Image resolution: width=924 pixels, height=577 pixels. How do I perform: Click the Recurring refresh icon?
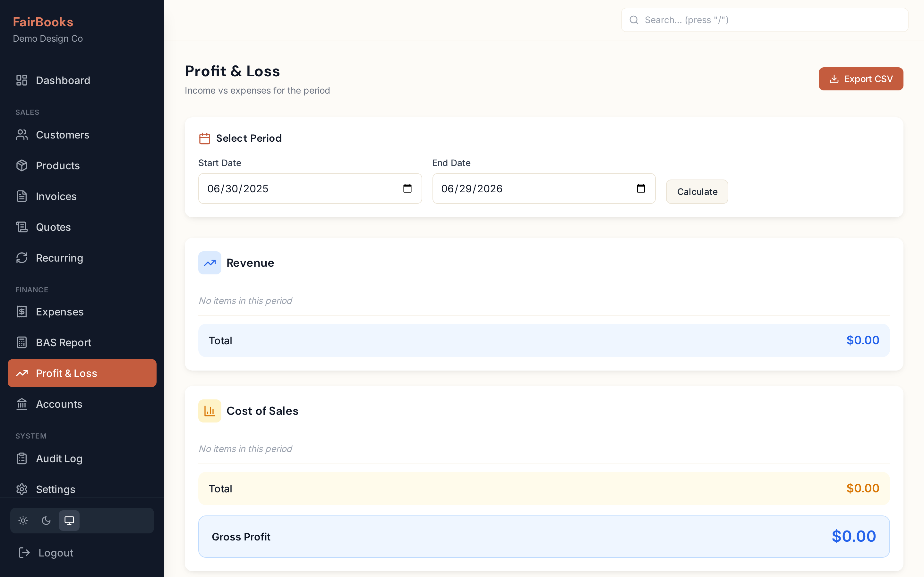22,258
